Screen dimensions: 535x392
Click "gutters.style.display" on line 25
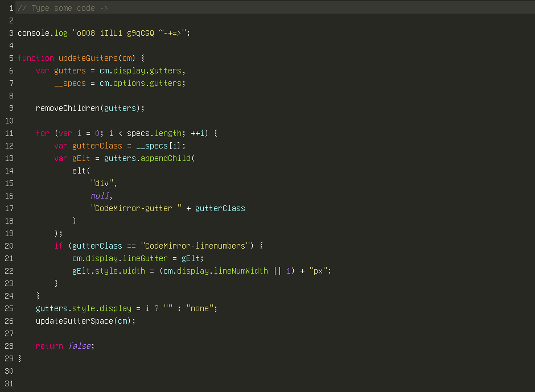[x=84, y=308]
